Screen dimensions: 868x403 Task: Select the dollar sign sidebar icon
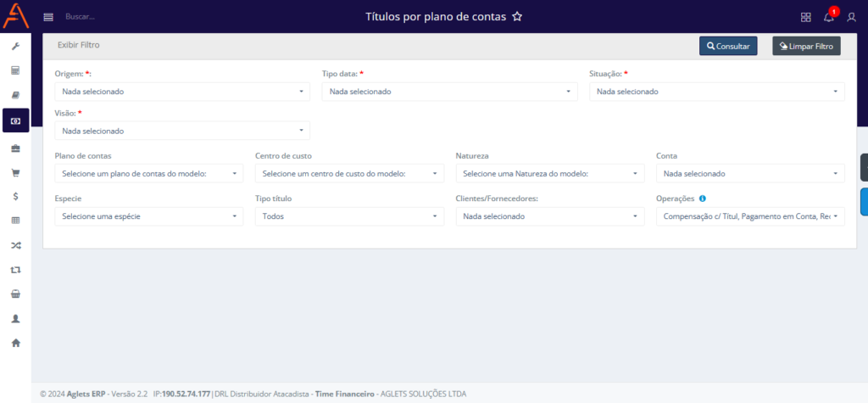(15, 196)
